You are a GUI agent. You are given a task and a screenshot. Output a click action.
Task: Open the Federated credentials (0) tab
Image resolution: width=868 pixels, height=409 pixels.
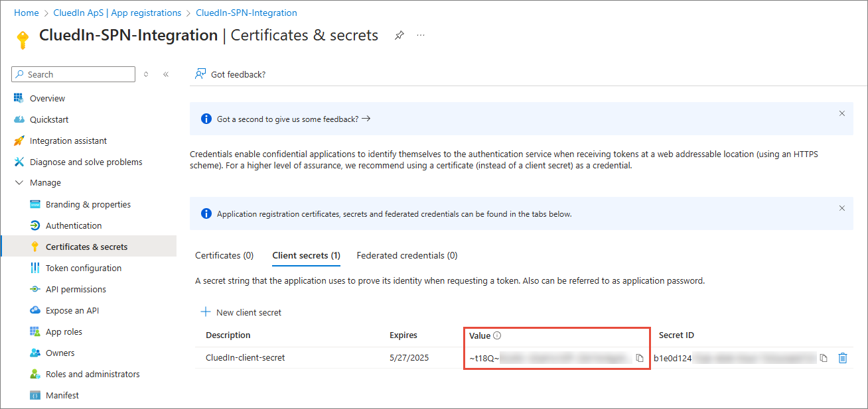[x=407, y=255]
